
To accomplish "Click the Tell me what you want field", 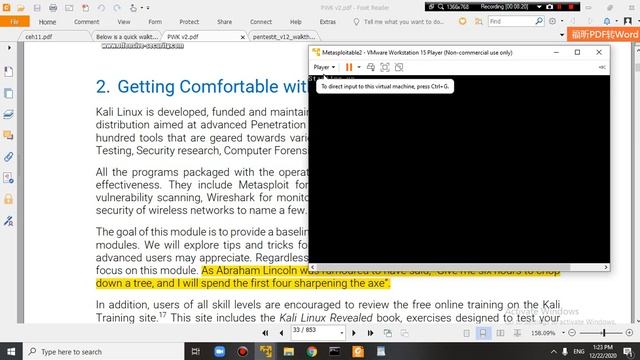I will [x=399, y=22].
